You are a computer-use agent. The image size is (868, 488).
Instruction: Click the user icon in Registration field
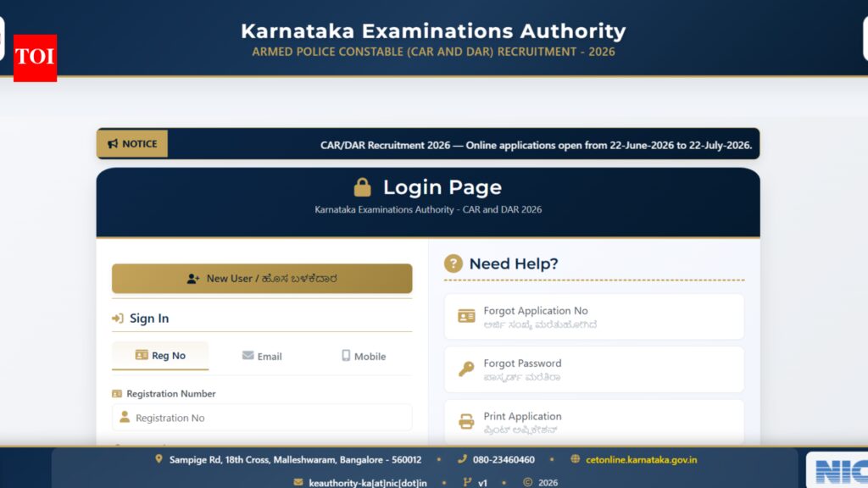point(125,417)
